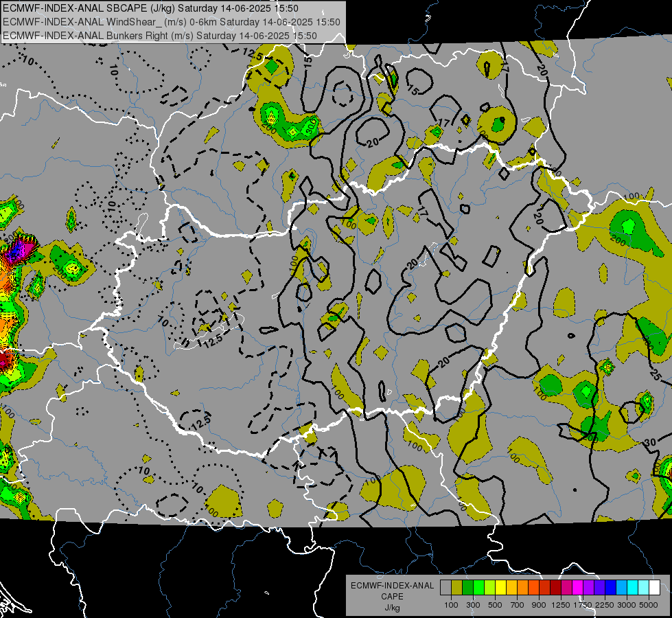Select the orange-red legend swatch
This screenshot has width=672, height=618.
point(533,587)
